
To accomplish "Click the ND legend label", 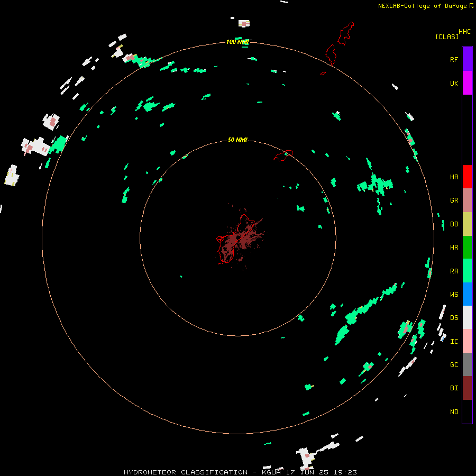I will coord(454,411).
